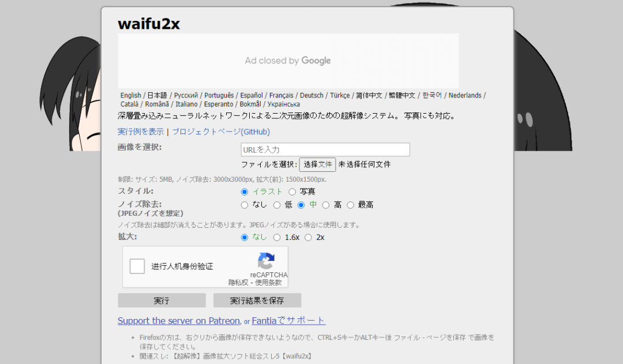
Task: Click the waifu2x page title
Action: coord(149,24)
